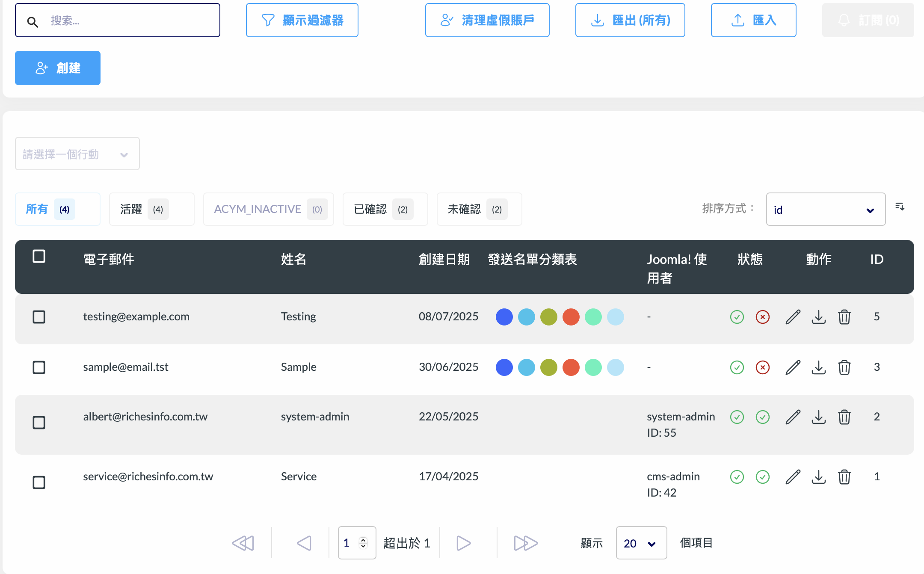Toggle the red confirmation status for Sample row
The width and height of the screenshot is (924, 574).
763,367
